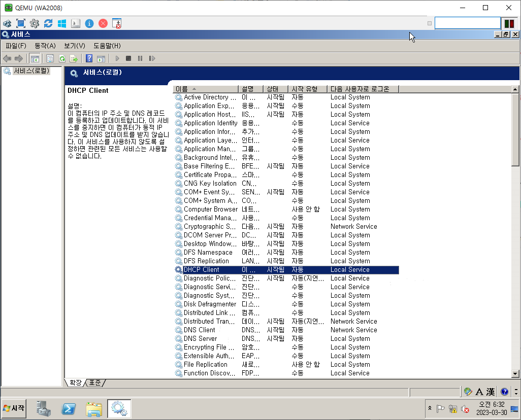Click the muted volume tray icon
This screenshot has height=420, width=521.
(465, 409)
